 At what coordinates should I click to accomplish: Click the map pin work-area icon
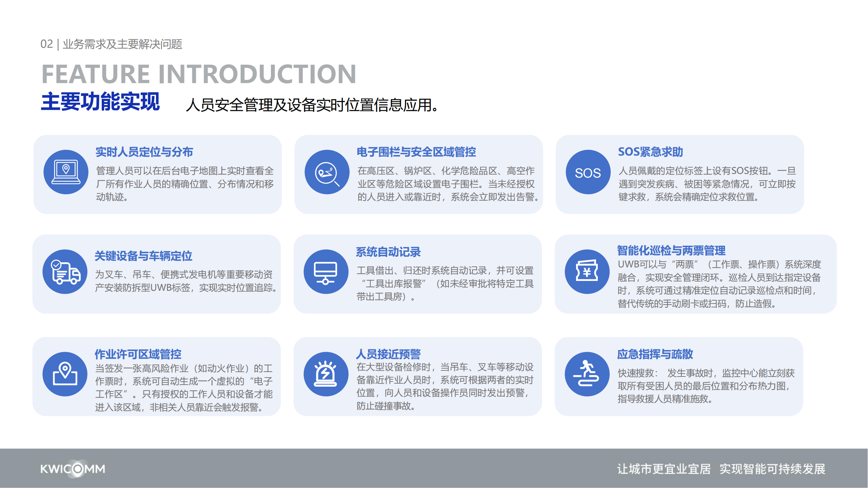pos(65,374)
